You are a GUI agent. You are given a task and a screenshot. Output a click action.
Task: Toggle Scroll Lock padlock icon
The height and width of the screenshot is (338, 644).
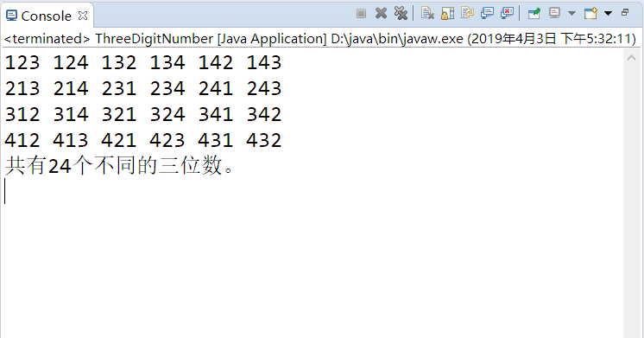[447, 14]
